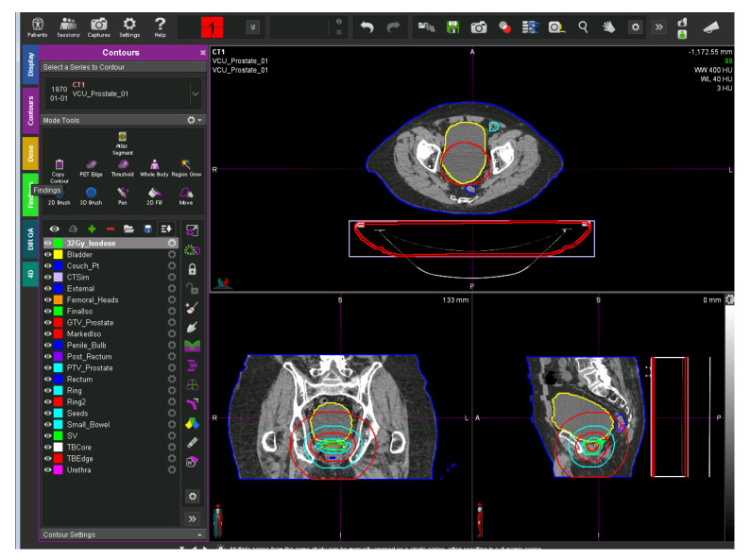Switch to the Dose side tab
Image resolution: width=750 pixels, height=560 pixels.
click(x=30, y=153)
